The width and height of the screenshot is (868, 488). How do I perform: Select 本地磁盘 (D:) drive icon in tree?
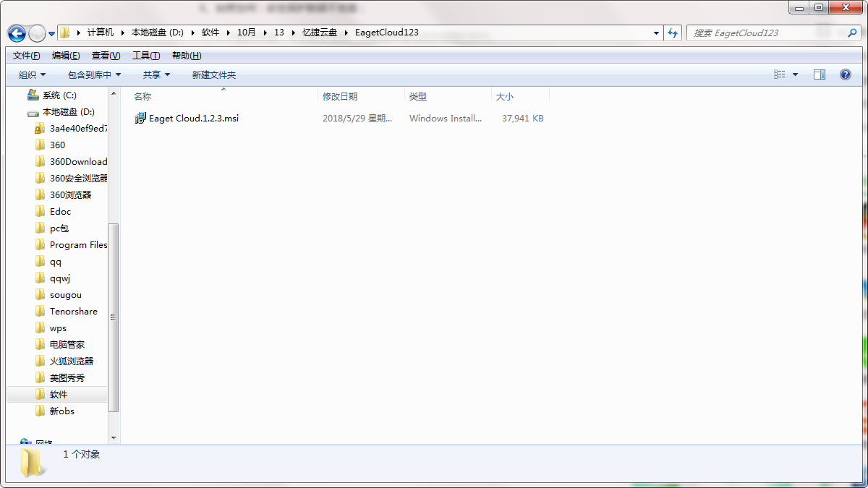tap(33, 112)
